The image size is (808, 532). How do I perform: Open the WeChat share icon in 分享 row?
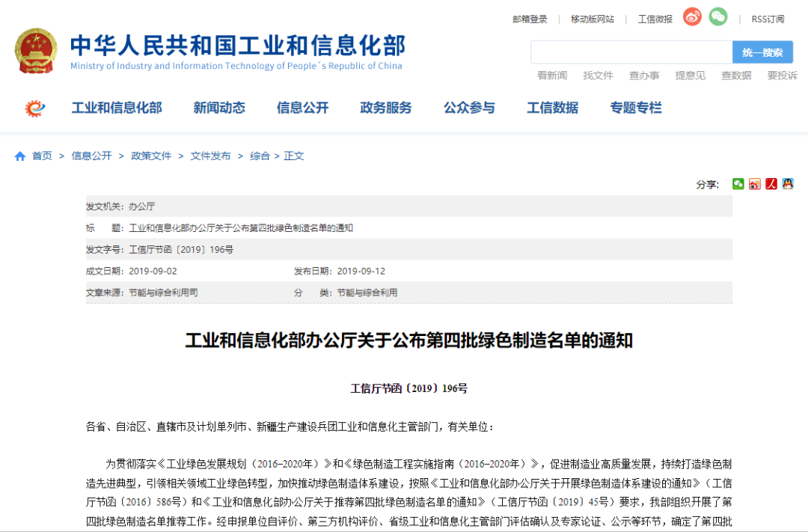(738, 183)
